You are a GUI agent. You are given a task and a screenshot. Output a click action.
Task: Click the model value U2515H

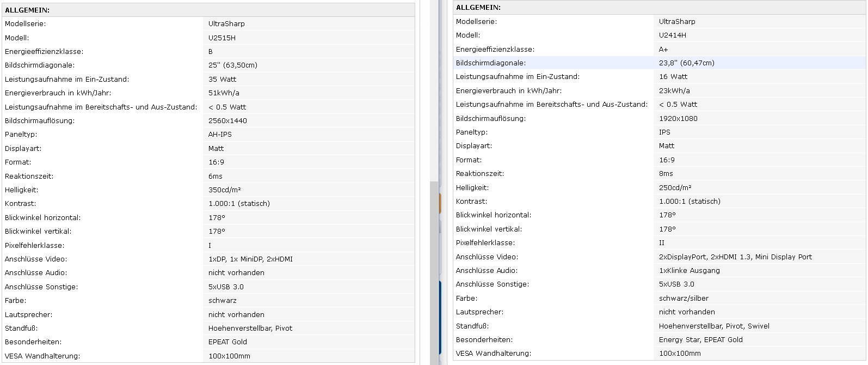(x=222, y=38)
